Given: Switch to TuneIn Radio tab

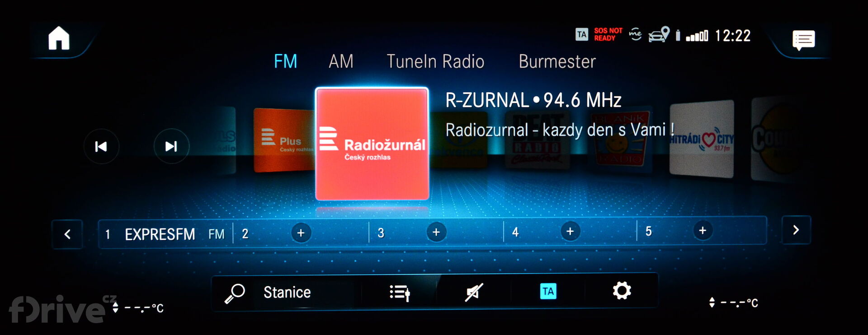Looking at the screenshot, I should [435, 61].
